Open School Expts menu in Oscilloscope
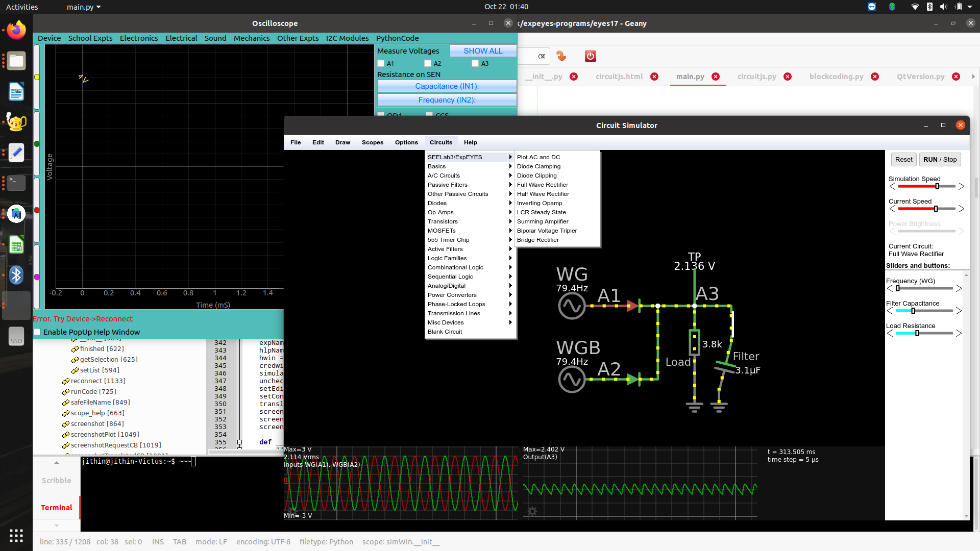Image resolution: width=980 pixels, height=551 pixels. pos(90,38)
